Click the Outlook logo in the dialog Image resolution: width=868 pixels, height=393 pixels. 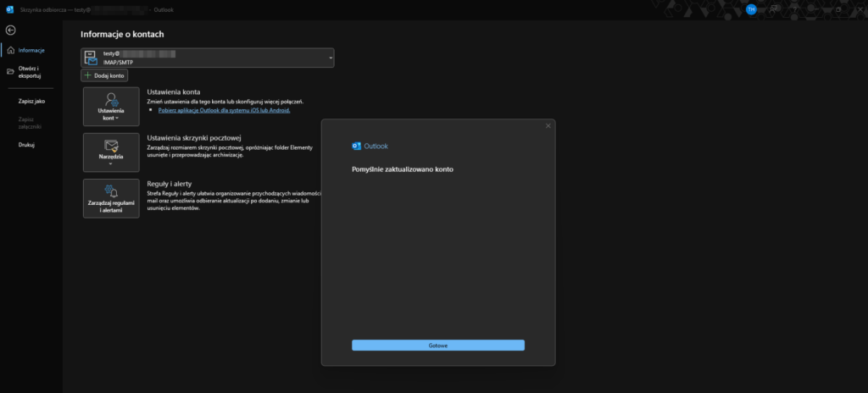pyautogui.click(x=356, y=146)
